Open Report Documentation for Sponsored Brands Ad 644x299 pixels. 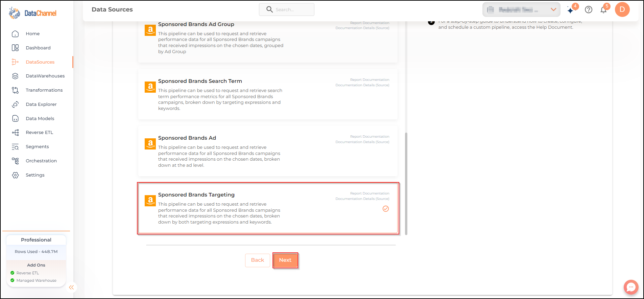click(x=369, y=137)
